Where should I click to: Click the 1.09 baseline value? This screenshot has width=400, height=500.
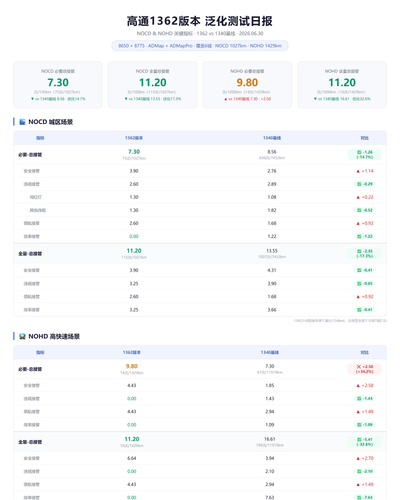point(270,425)
